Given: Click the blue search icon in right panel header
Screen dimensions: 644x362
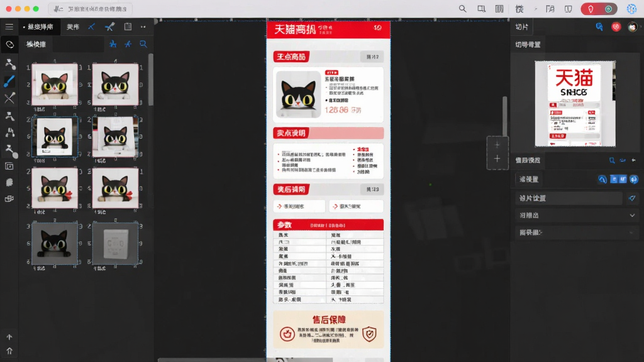Looking at the screenshot, I should pos(599,26).
